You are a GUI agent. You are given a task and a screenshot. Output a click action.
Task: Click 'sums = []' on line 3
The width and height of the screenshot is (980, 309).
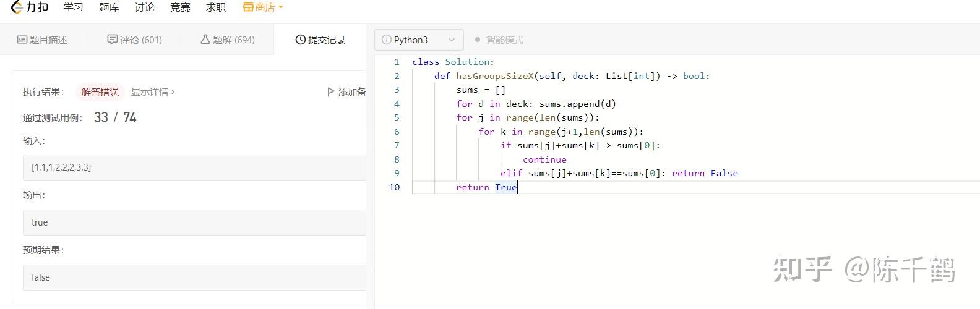point(481,90)
